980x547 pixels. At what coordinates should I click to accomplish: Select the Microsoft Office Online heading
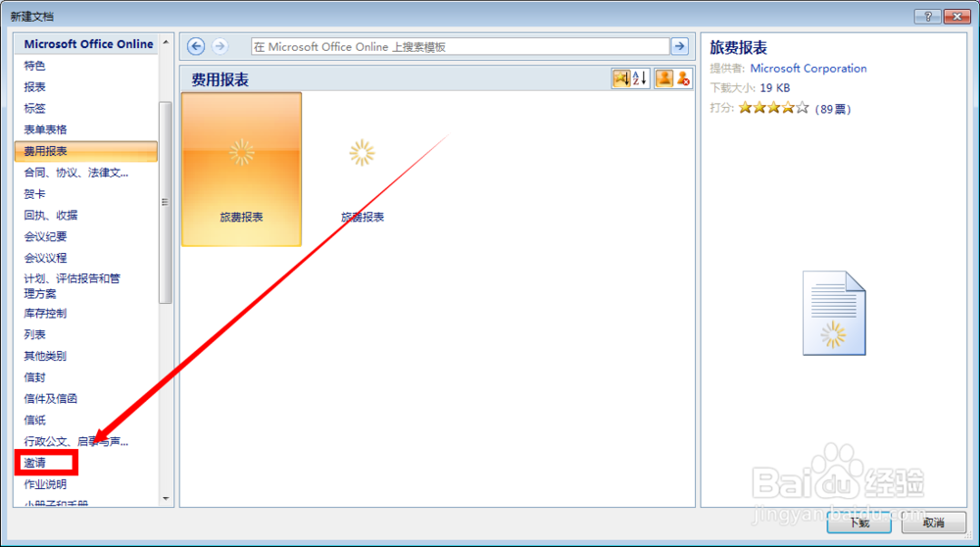click(88, 44)
